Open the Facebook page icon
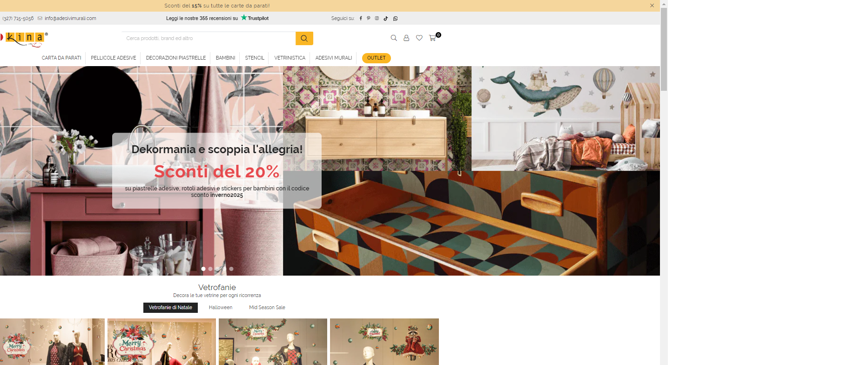The width and height of the screenshot is (868, 365). point(360,19)
